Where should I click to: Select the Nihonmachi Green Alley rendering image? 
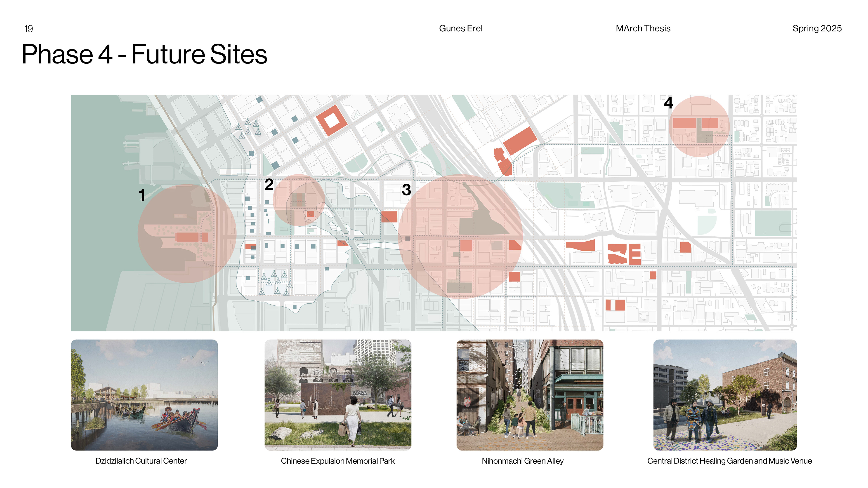(x=530, y=395)
